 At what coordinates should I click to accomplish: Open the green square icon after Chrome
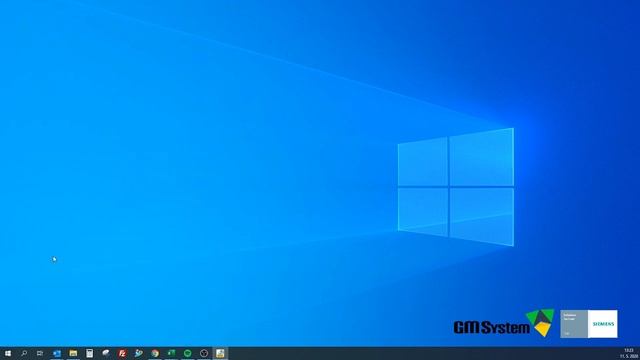171,353
